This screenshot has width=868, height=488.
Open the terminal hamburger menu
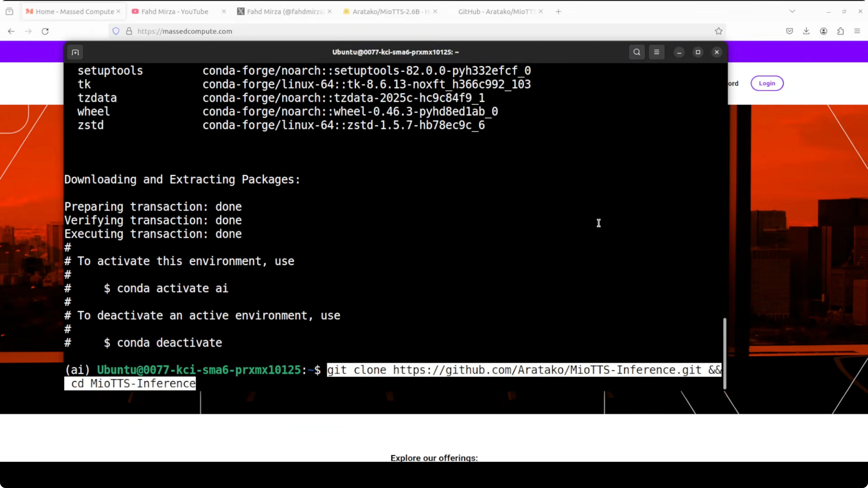[x=656, y=52]
